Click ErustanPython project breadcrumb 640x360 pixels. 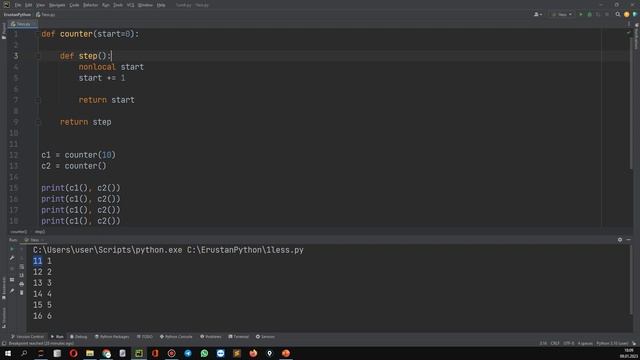18,15
